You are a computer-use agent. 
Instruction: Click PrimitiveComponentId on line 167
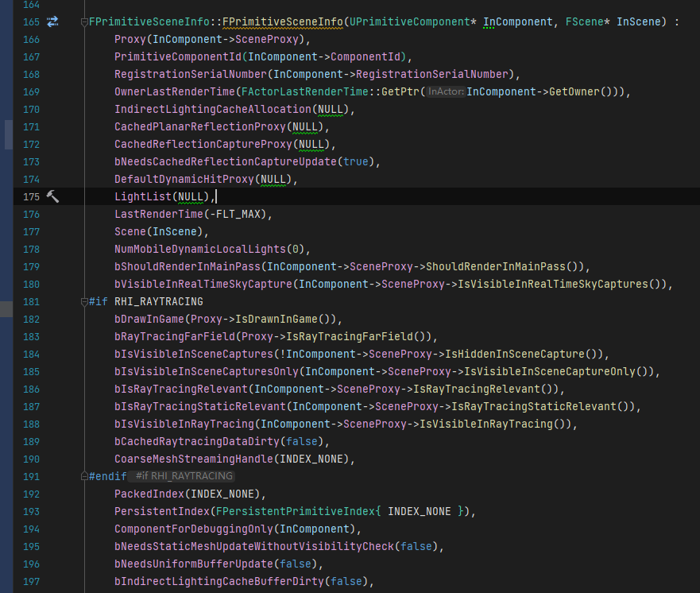178,56
